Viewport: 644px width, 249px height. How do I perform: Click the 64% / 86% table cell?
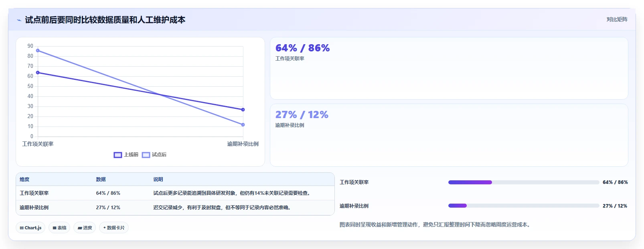108,193
